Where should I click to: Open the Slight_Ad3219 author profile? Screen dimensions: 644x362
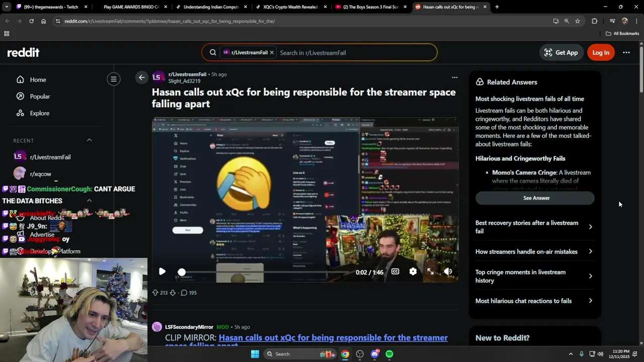tap(184, 81)
